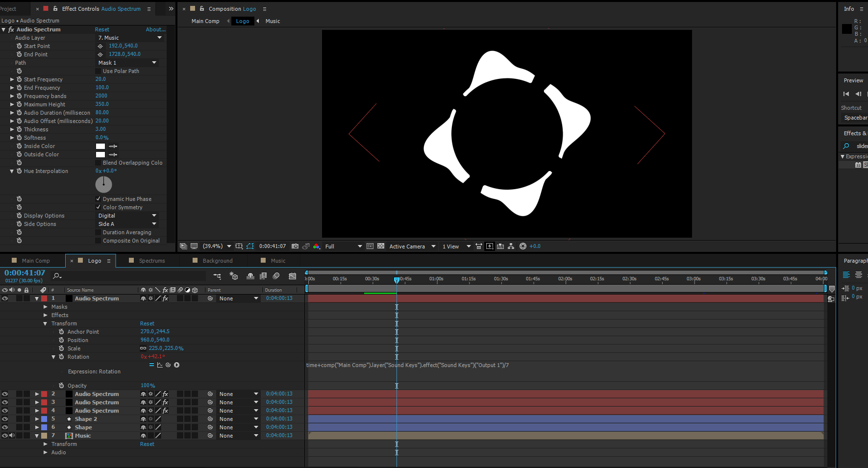The image size is (868, 468).
Task: Open the viewer resolution Full dropdown
Action: point(343,246)
